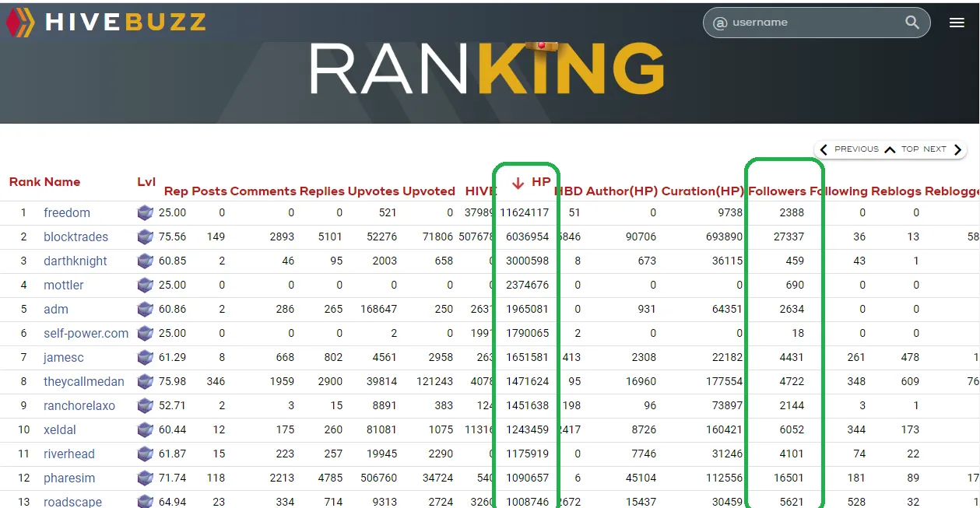980x508 pixels.
Task: Click followers value 27337
Action: 789,236
